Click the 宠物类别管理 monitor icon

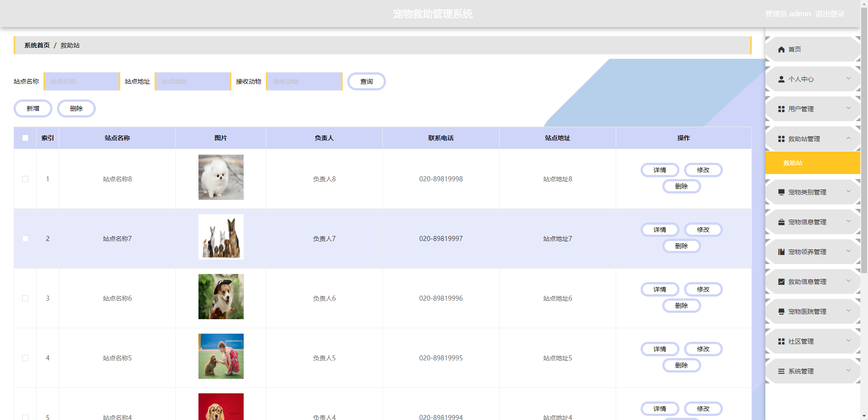click(781, 192)
